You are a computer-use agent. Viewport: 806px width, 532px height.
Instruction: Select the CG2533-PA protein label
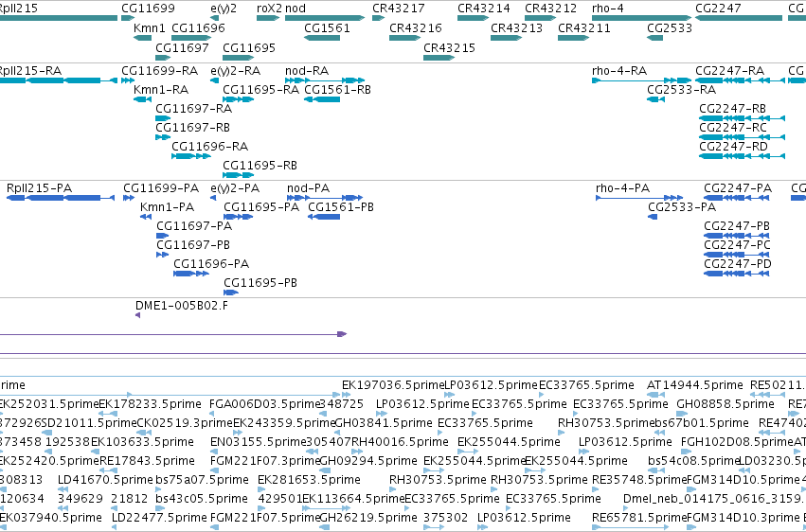tap(682, 207)
